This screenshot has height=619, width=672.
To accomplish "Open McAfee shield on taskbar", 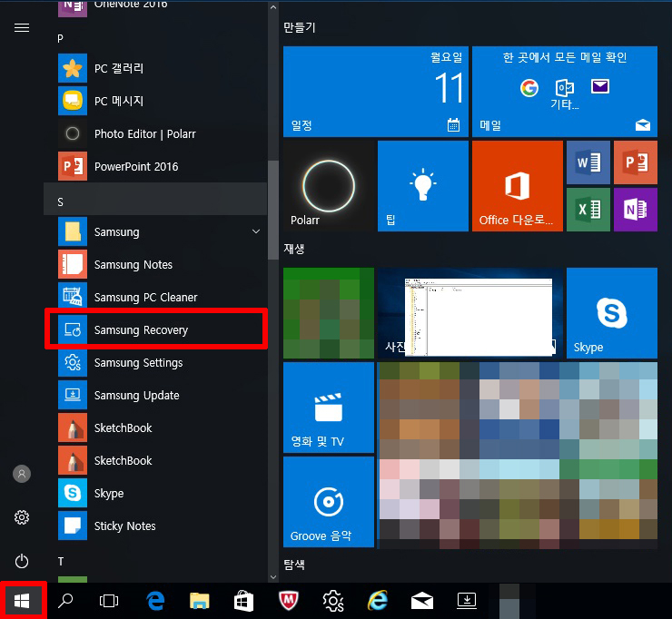I will pos(289,601).
